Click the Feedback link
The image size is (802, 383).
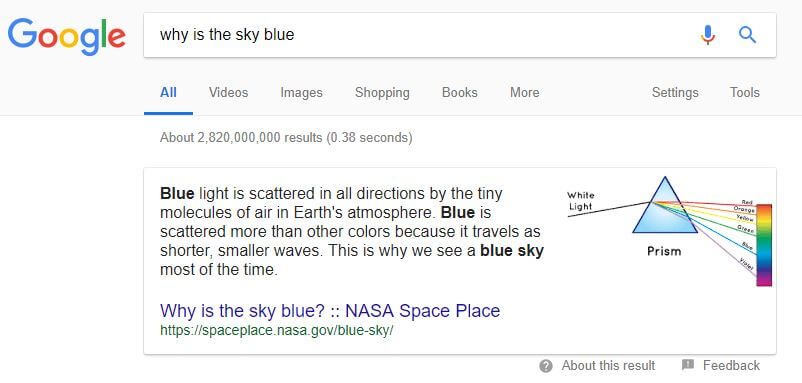point(731,366)
